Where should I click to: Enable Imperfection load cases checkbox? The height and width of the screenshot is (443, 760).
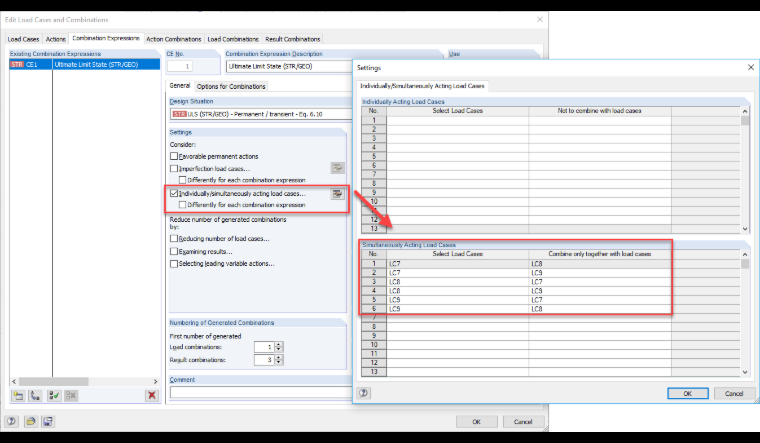coord(174,168)
